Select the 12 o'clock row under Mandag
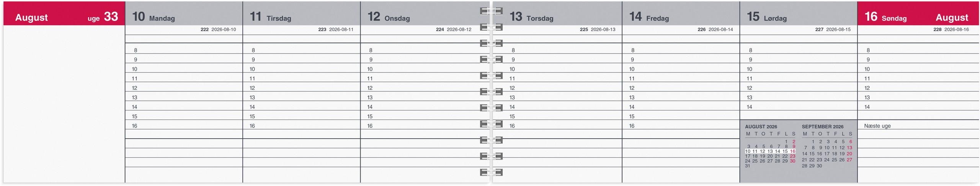This screenshot has width=980, height=186. pyautogui.click(x=184, y=88)
